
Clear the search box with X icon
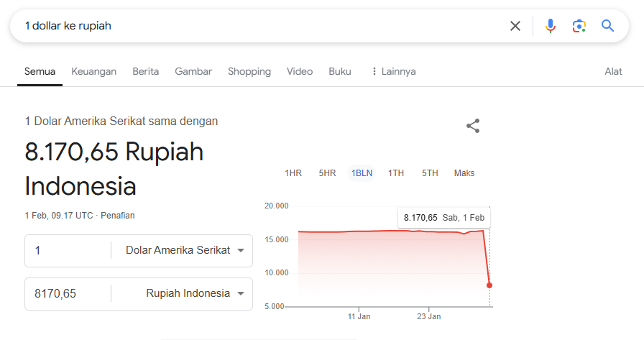[x=515, y=26]
